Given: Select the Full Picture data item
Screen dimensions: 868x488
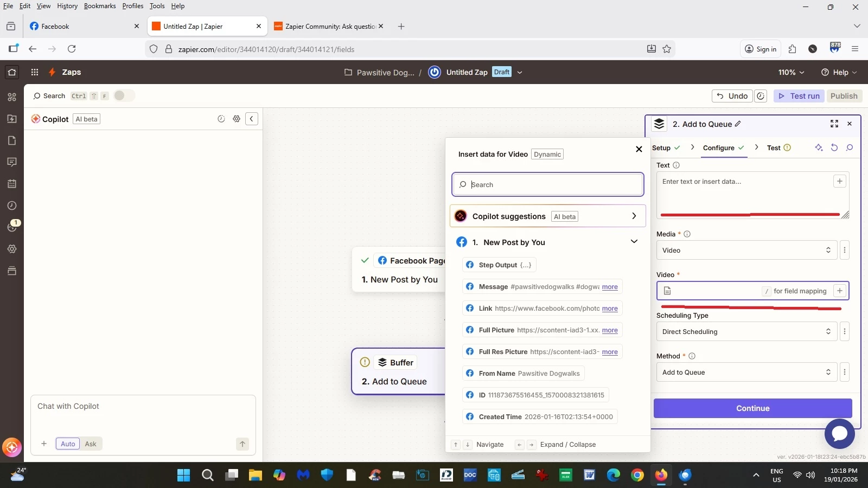Looking at the screenshot, I should tap(542, 330).
